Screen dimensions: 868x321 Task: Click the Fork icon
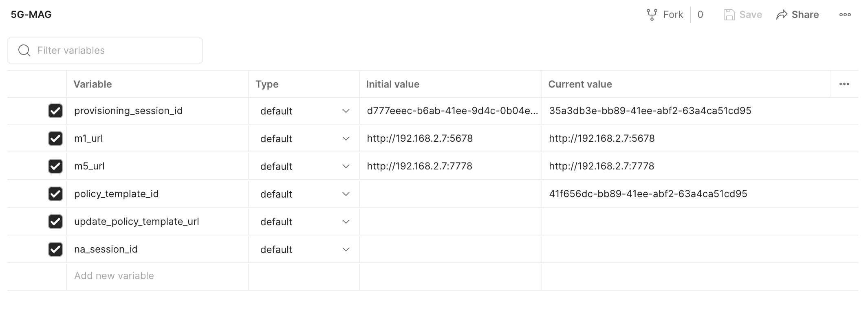652,15
